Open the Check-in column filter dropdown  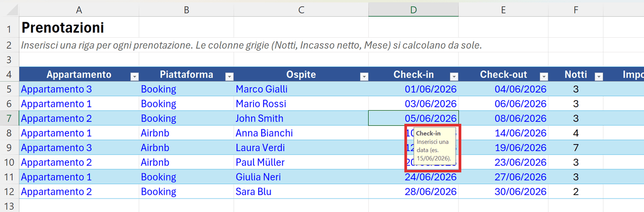pos(454,77)
